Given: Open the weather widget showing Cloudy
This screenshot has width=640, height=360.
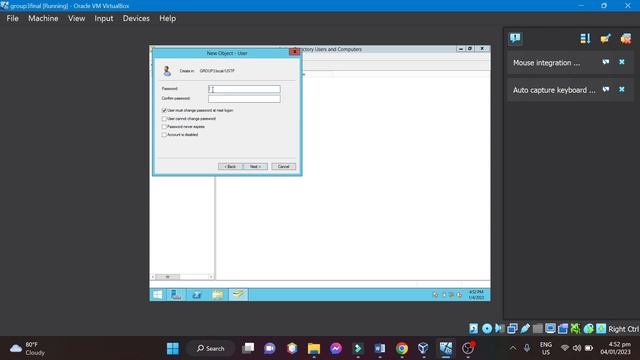Looking at the screenshot, I should 27,349.
